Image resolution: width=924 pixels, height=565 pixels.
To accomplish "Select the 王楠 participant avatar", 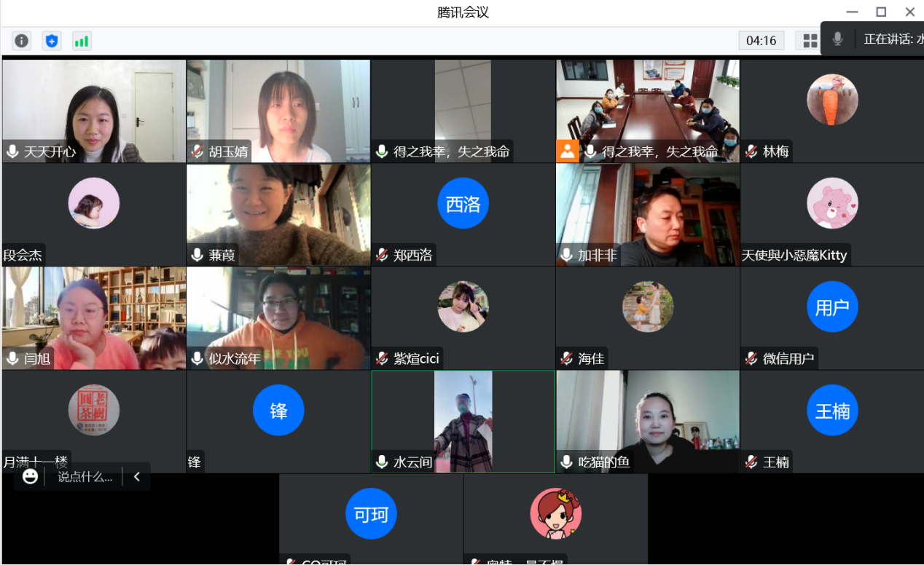I will coord(832,411).
